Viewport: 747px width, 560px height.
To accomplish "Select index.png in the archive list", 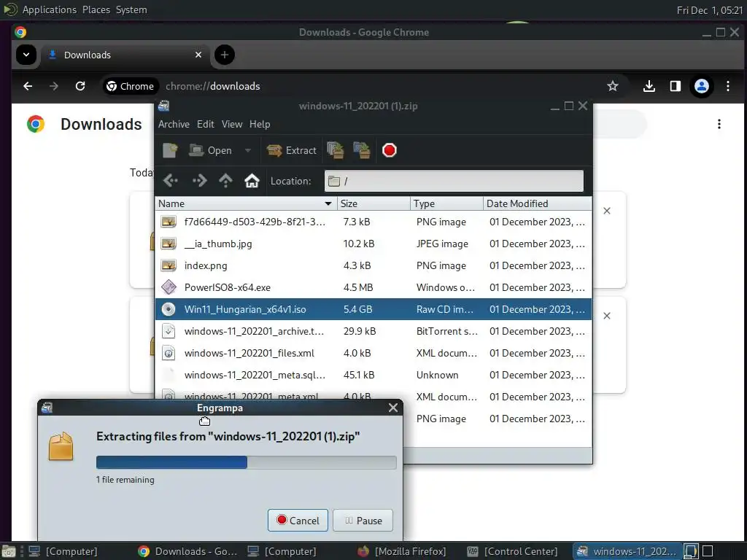I will point(373,265).
